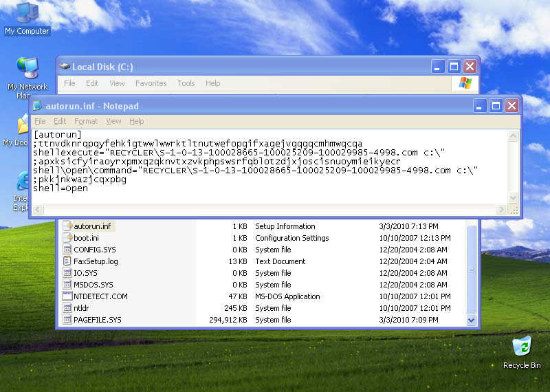Click Notepad vertical scrollbar down arrow
550x392 pixels.
point(513,197)
